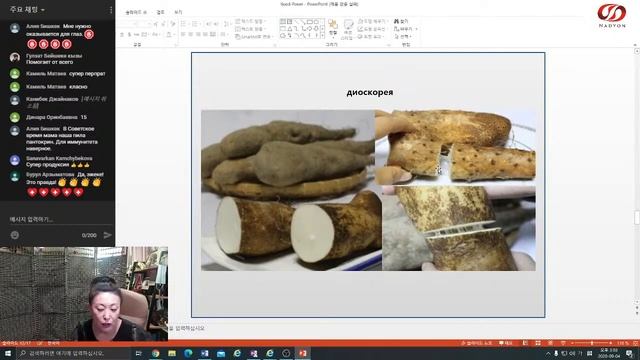Screen dimensions: 640x360
Task: Click microphone icon in system tray
Action: tap(556, 353)
